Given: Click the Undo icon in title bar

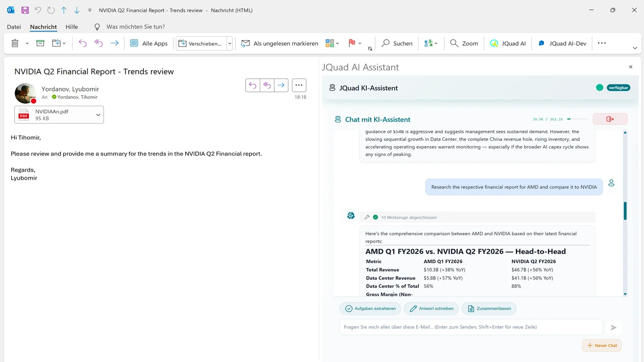Looking at the screenshot, I should [38, 10].
